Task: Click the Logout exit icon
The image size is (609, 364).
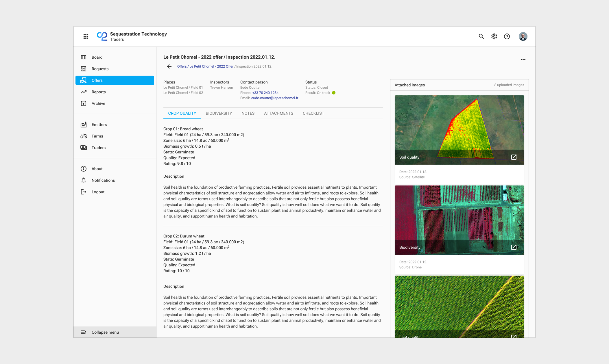Action: [84, 192]
